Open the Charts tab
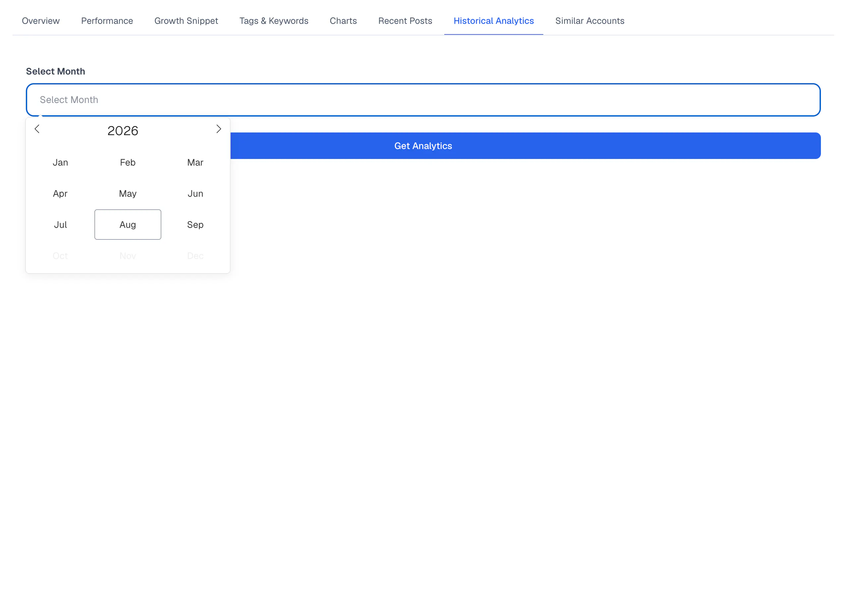Image resolution: width=860 pixels, height=616 pixels. pyautogui.click(x=343, y=21)
